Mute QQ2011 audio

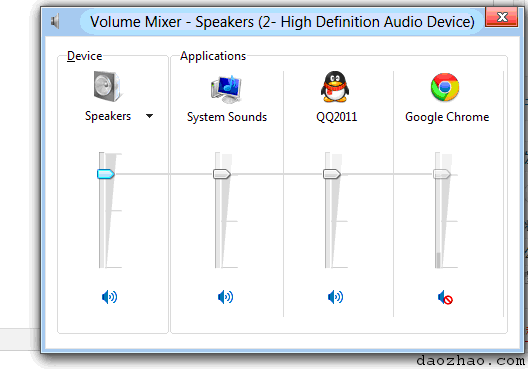[x=335, y=297]
